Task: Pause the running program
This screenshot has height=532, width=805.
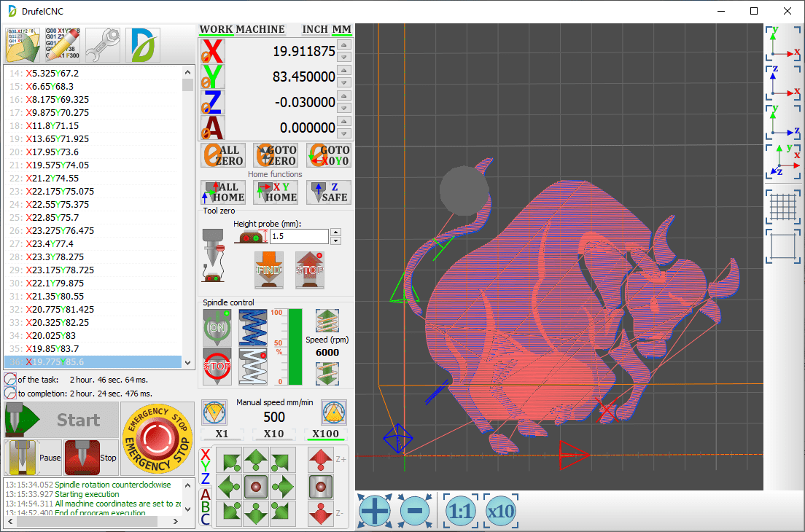Action: tap(33, 457)
